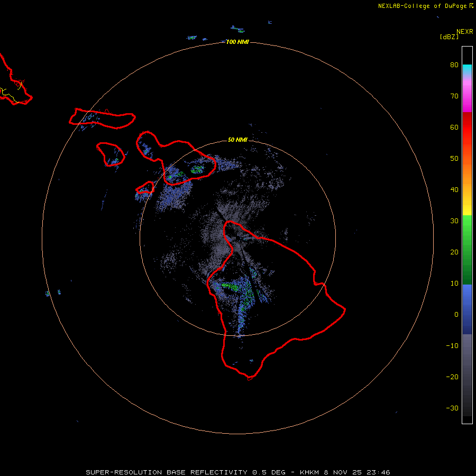Click the "50 NMI" range ring label
The image size is (476, 476).
(x=237, y=140)
